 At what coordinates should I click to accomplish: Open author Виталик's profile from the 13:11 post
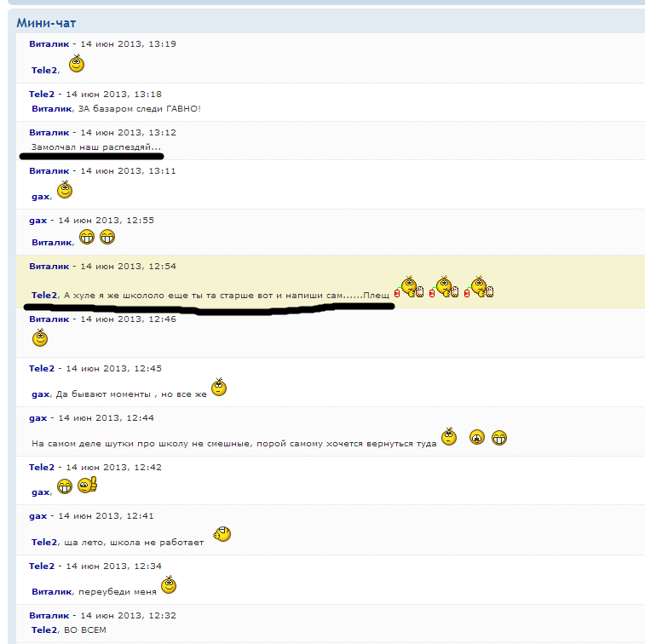pos(49,170)
